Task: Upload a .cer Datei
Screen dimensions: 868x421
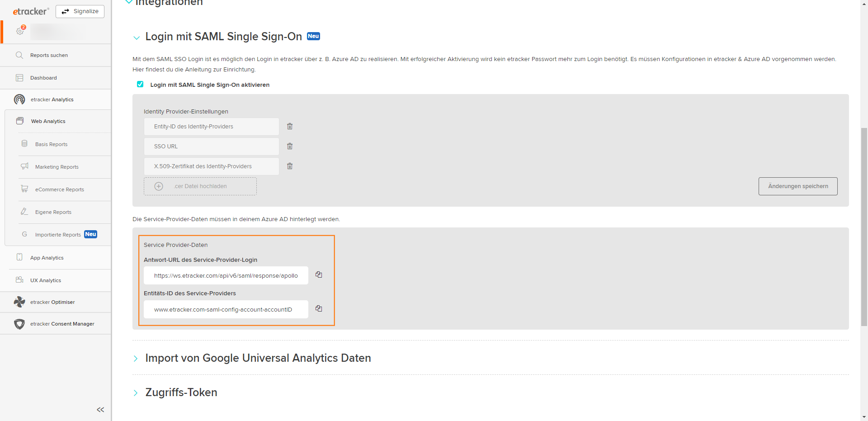Action: pos(200,186)
